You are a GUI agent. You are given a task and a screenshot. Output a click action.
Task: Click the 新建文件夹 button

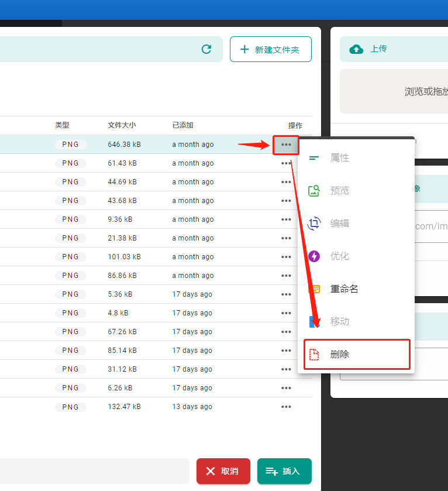[x=271, y=49]
